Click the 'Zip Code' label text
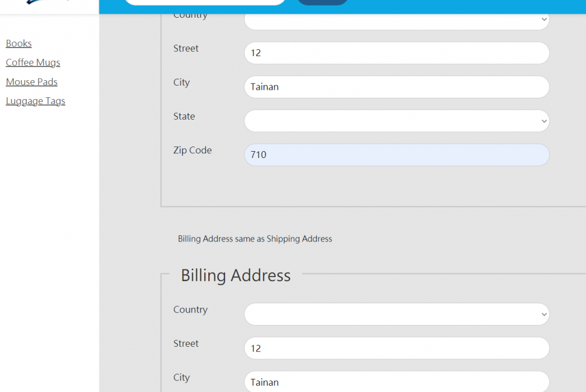 (x=192, y=151)
